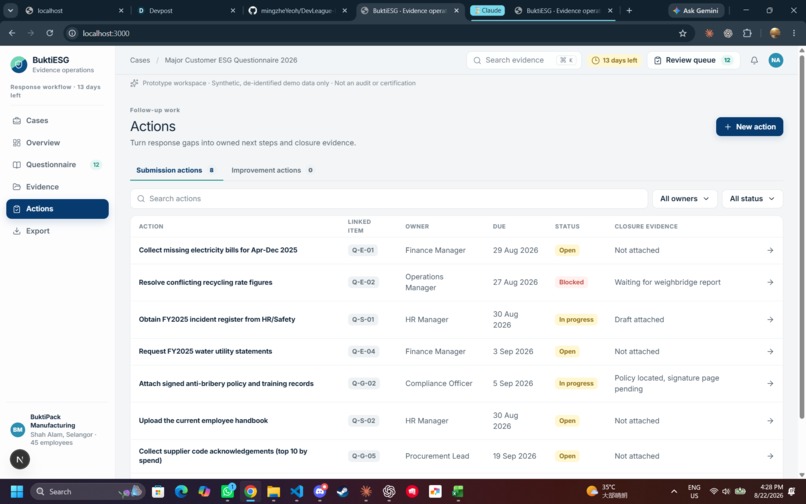Open the browser extensions puzzle icon
Screen dimensions: 806x504
[x=747, y=33]
